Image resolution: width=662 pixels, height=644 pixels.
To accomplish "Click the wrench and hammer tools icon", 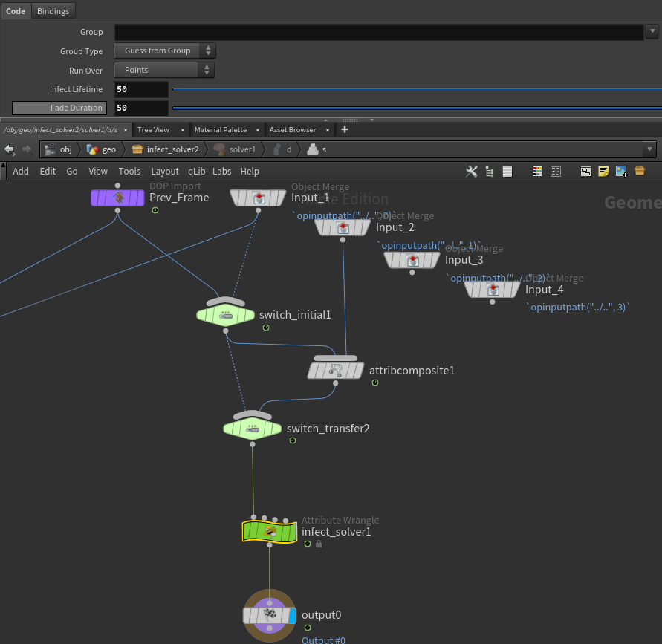I will tap(472, 172).
